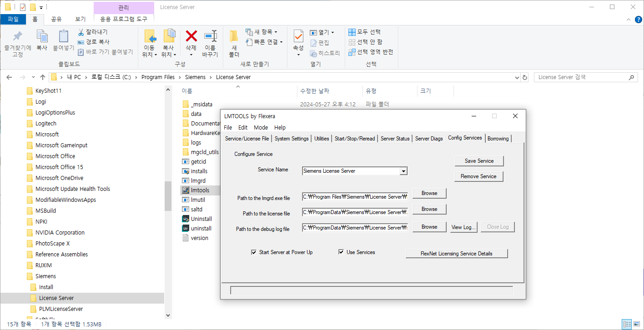Image resolution: width=644 pixels, height=330 pixels.
Task: Open the File (파일) ribbon tab
Action: pyautogui.click(x=13, y=19)
